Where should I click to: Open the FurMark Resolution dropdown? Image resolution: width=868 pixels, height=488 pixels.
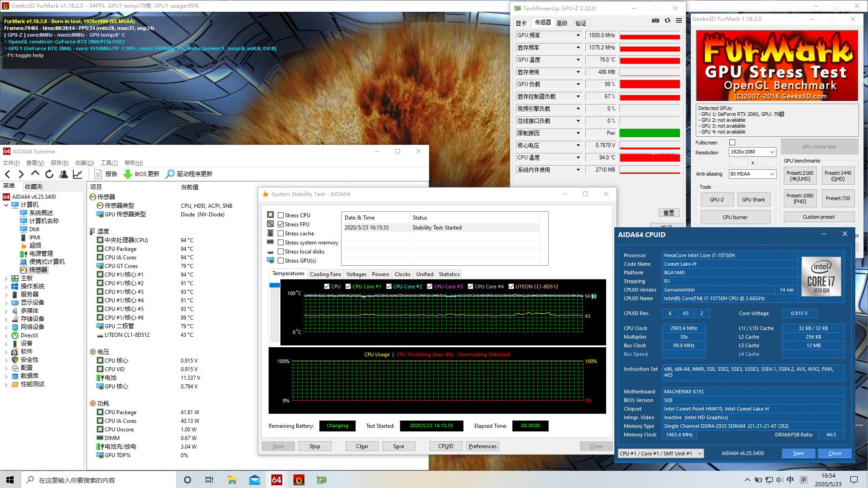click(752, 152)
